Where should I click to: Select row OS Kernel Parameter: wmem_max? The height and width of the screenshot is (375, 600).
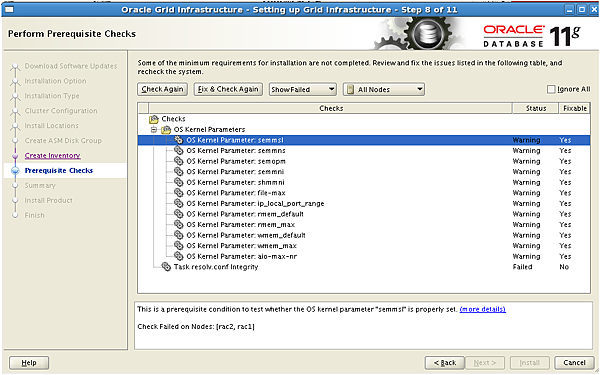(x=364, y=245)
